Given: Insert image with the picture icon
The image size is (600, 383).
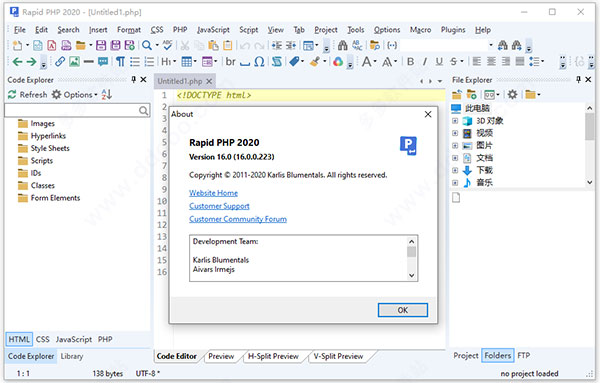Looking at the screenshot, I should point(74,62).
